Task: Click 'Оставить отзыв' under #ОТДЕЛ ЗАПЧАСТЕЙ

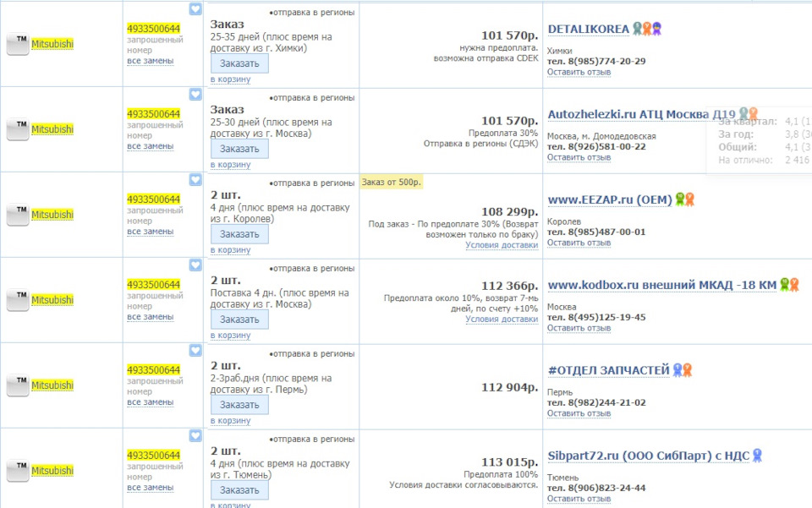Action: (579, 413)
